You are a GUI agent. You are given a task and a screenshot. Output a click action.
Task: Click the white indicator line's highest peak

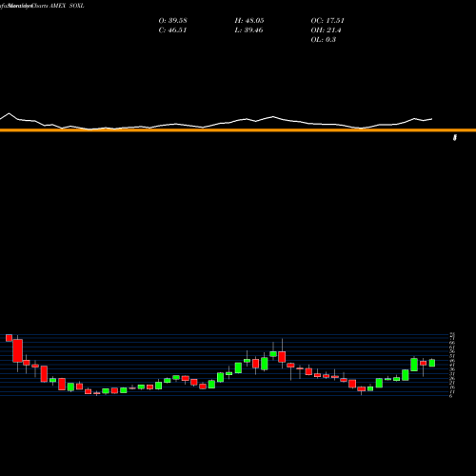(x=9, y=113)
